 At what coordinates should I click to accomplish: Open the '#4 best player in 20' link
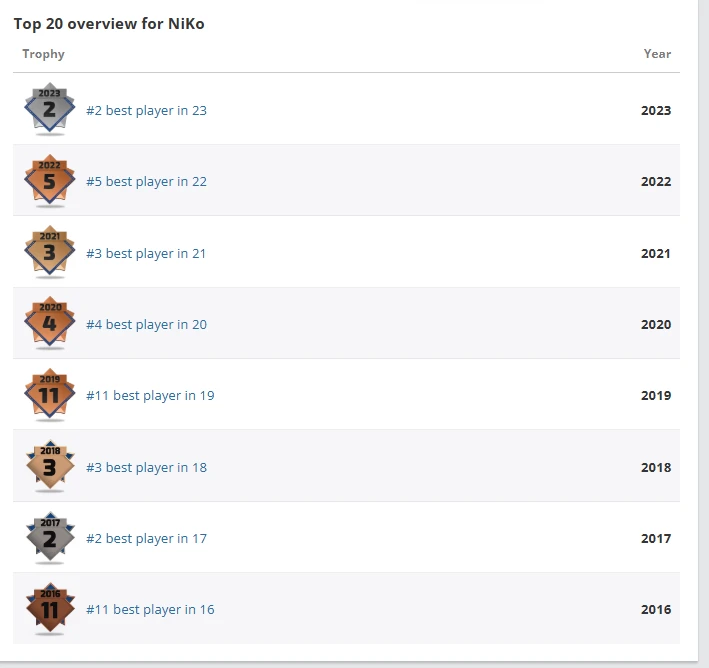point(146,325)
